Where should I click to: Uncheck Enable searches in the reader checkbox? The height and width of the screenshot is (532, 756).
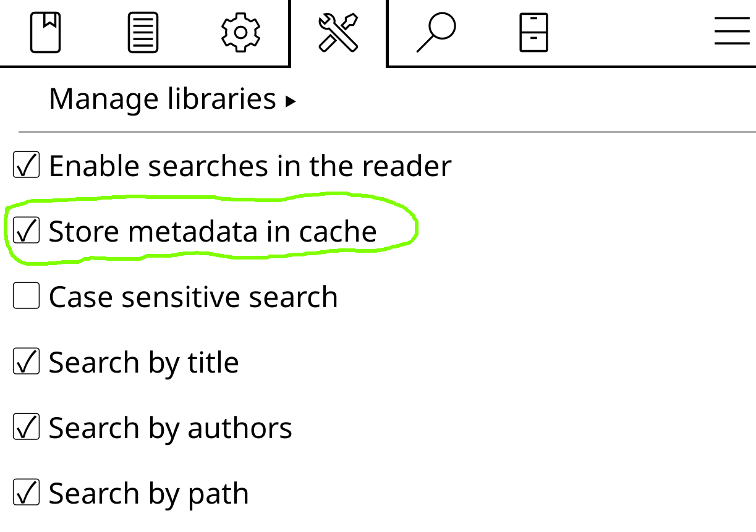[x=27, y=166]
